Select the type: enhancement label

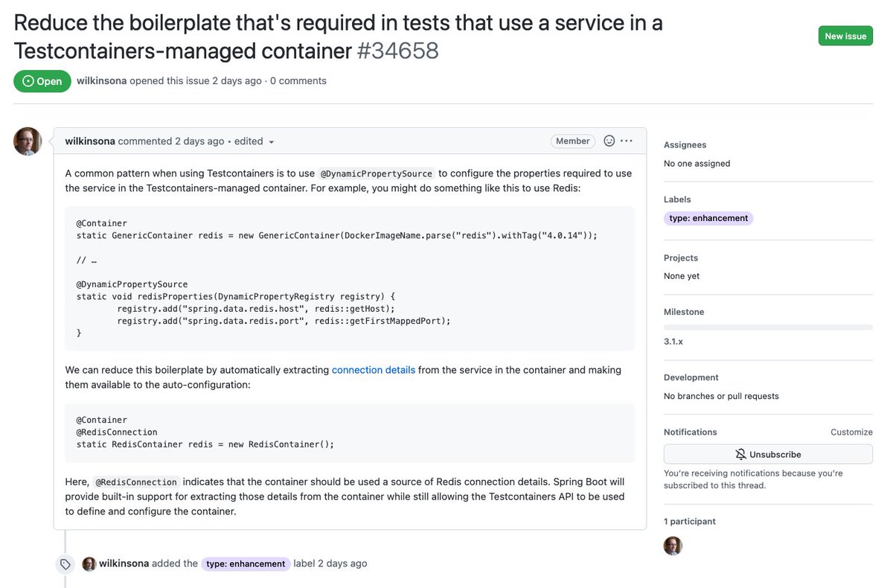[708, 218]
